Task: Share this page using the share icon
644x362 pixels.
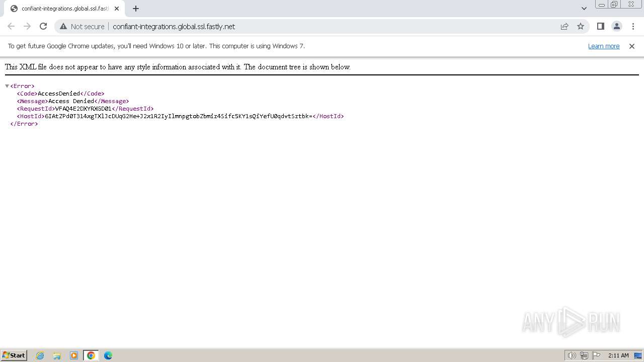Action: 565,26
